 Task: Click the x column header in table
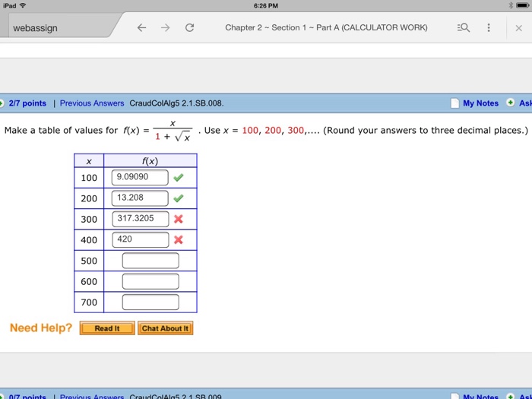coord(89,161)
